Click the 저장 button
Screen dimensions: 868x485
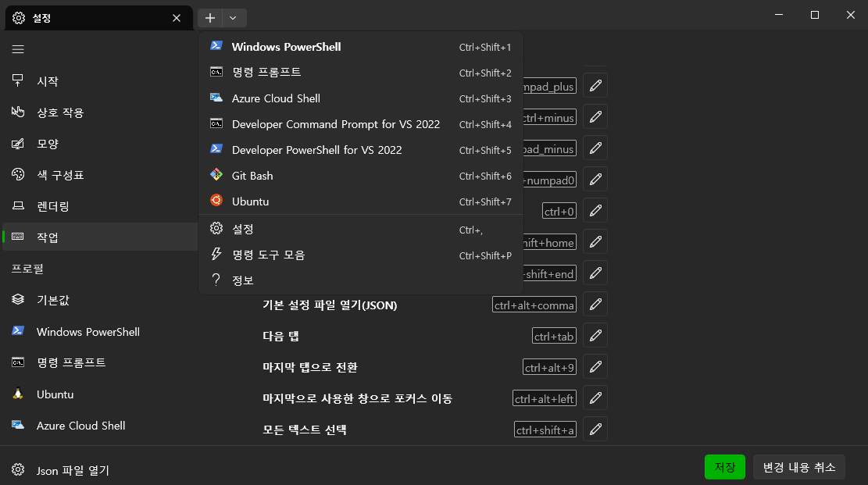724,467
